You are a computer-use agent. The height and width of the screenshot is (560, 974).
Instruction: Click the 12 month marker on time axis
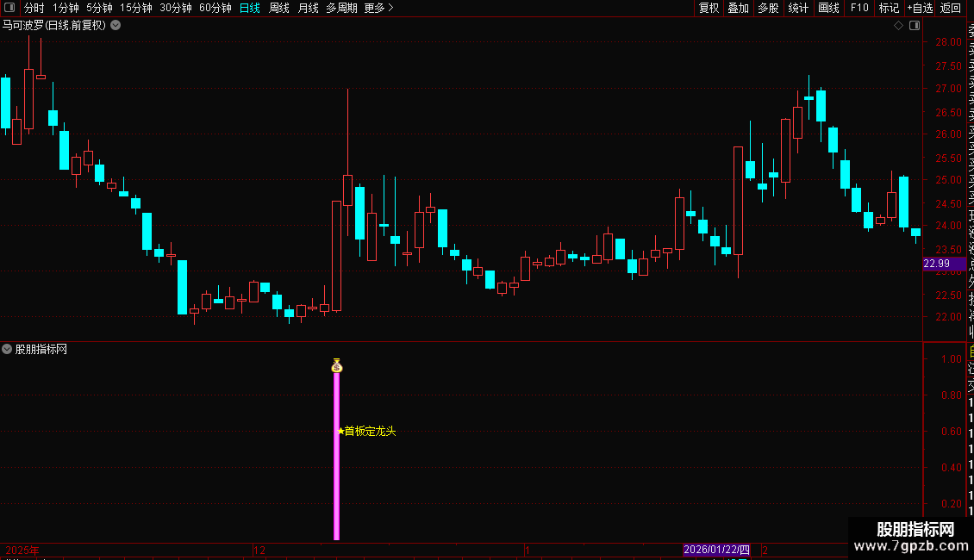click(259, 550)
